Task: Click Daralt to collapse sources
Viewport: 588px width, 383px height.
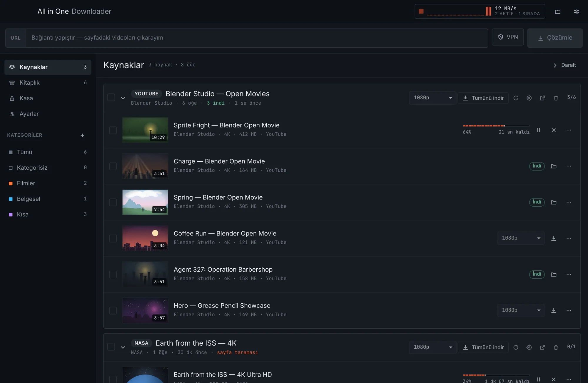Action: (x=564, y=65)
